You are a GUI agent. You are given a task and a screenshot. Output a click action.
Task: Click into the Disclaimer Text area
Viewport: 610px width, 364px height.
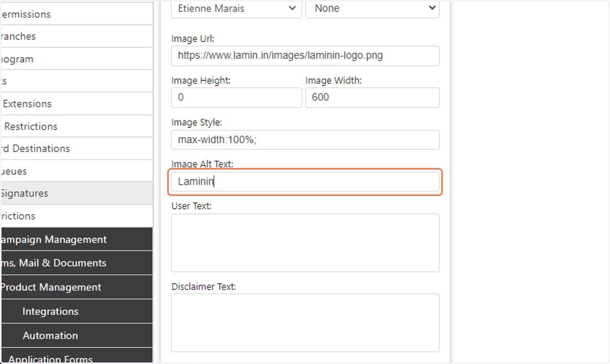tap(305, 323)
